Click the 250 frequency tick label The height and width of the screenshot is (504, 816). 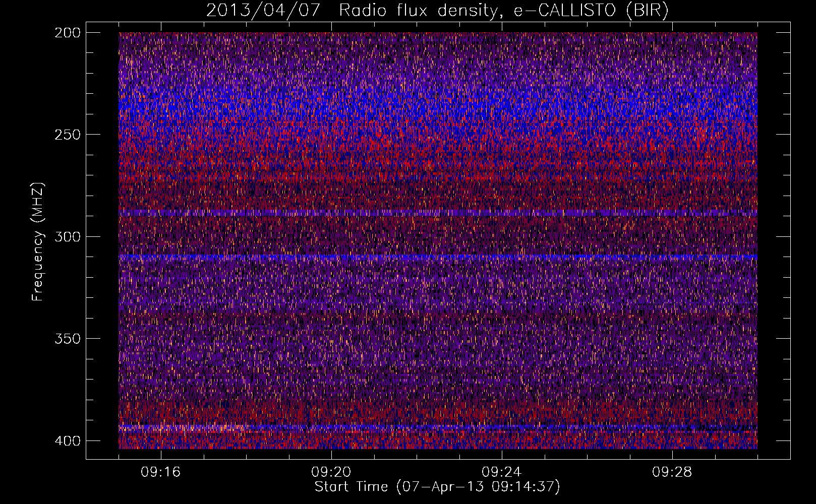pyautogui.click(x=67, y=135)
